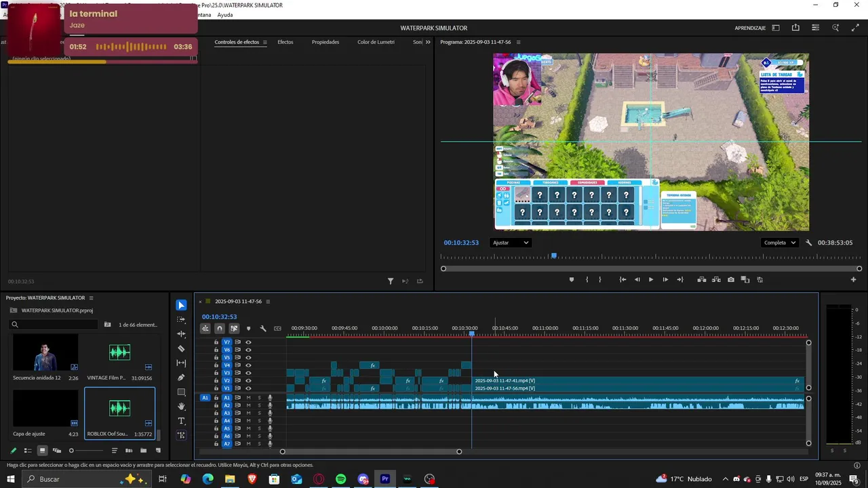868x488 pixels.
Task: Open the Color de Lumetri tab
Action: pos(376,42)
